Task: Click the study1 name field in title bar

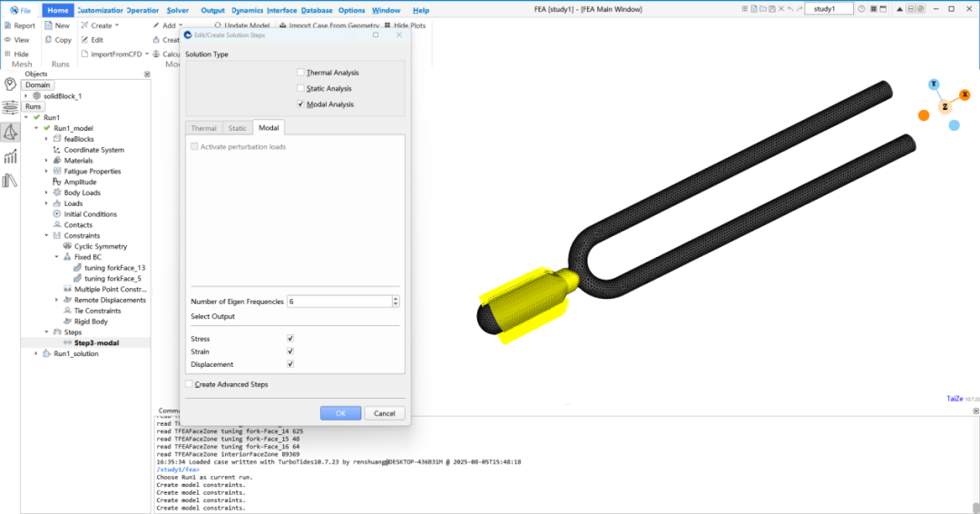Action: (828, 9)
